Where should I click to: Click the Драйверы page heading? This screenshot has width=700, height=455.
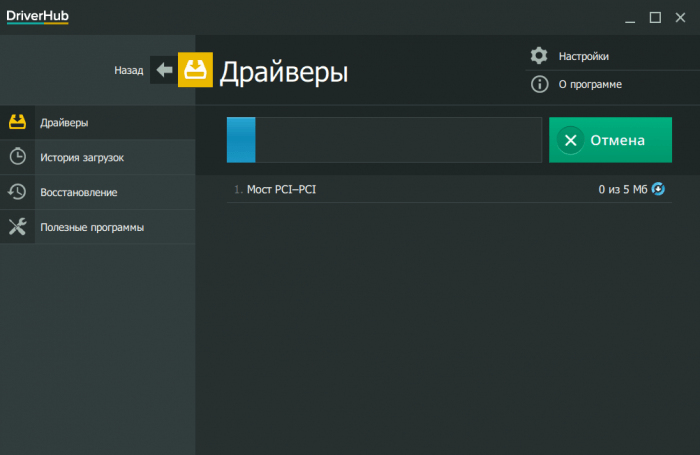[x=283, y=72]
